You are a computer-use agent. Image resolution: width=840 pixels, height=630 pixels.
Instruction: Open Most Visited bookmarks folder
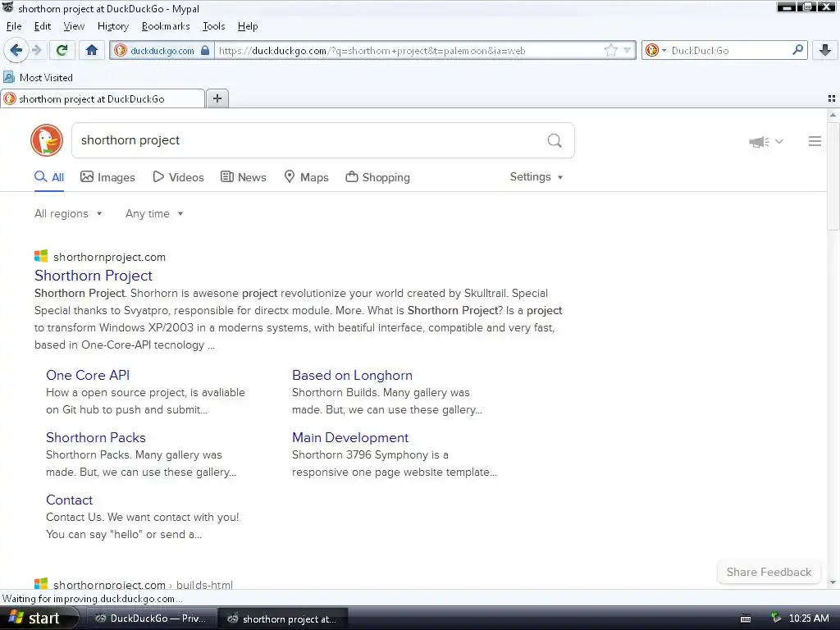tap(38, 78)
